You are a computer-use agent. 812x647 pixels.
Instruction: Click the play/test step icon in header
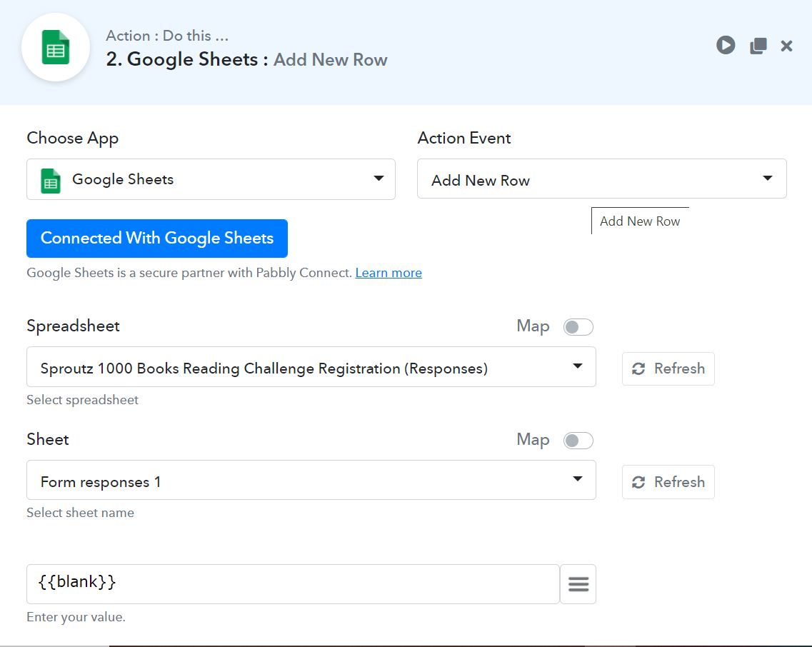[726, 46]
